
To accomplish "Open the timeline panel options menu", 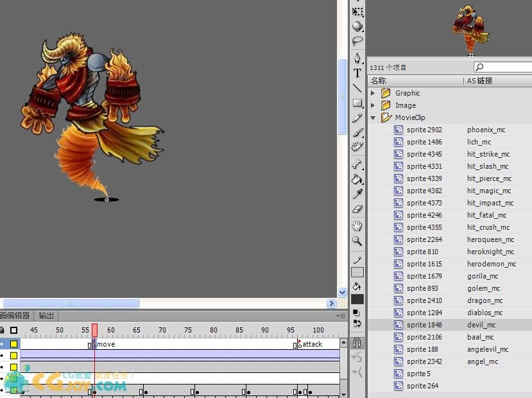I will pos(341,316).
